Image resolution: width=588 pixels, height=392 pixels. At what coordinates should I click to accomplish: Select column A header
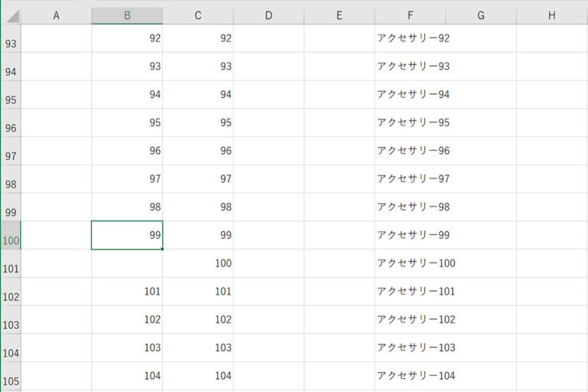point(56,16)
